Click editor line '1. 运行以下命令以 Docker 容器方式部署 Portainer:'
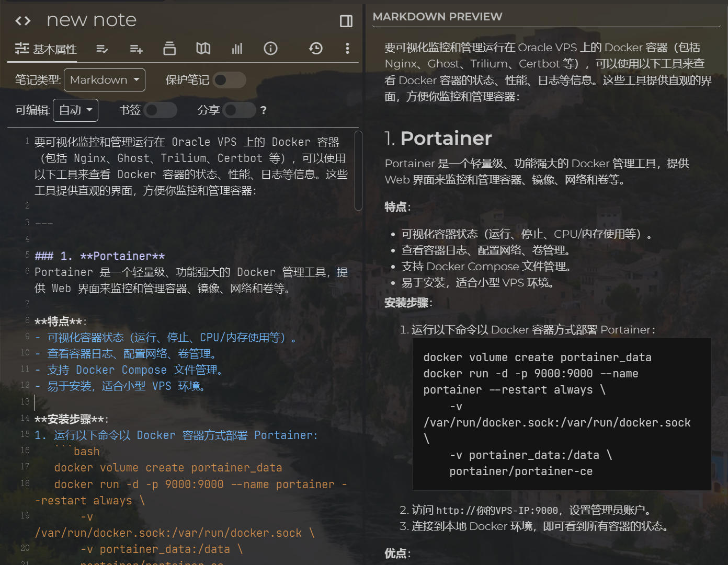 [x=176, y=435]
